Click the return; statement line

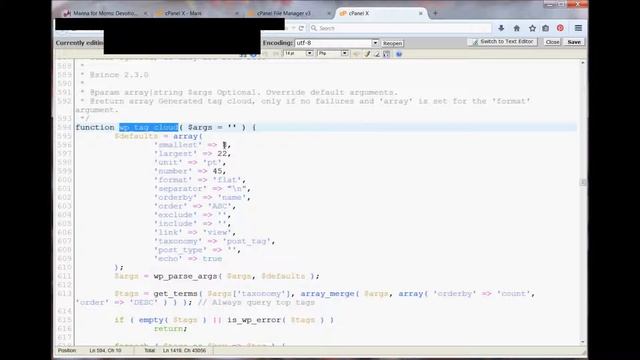tap(170, 329)
